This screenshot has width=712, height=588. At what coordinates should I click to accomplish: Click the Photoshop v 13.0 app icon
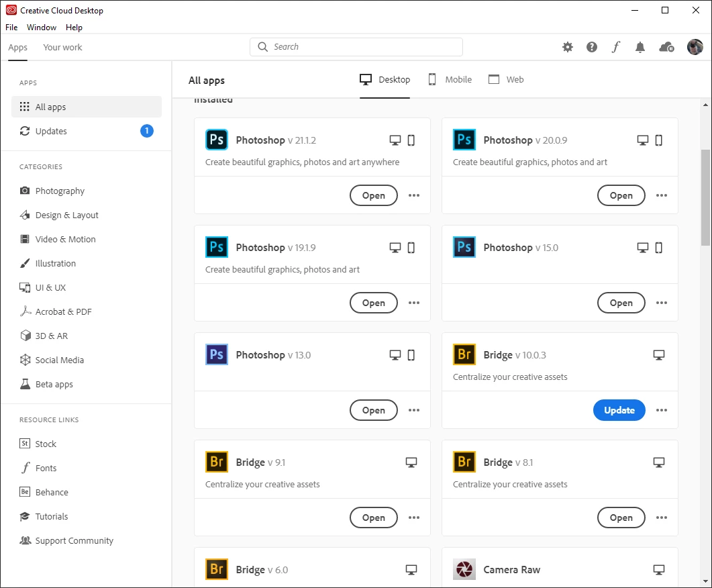(217, 354)
